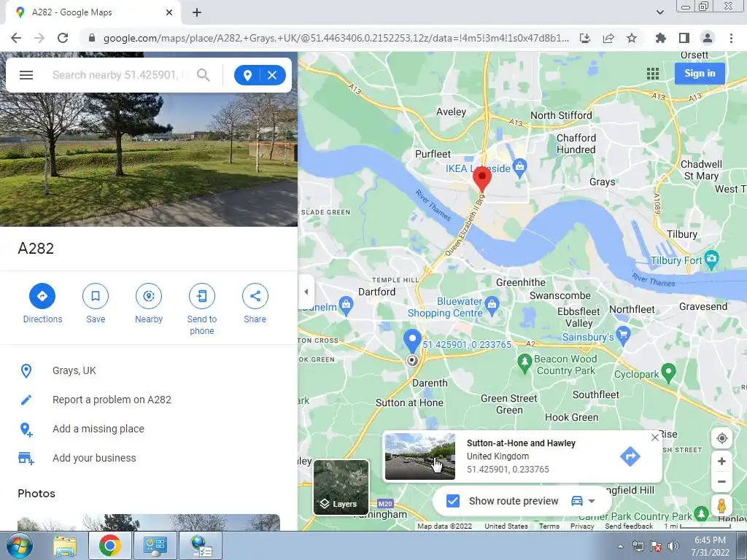Viewport: 747px width, 560px height.
Task: Click the Grays, UK address row
Action: click(x=149, y=370)
